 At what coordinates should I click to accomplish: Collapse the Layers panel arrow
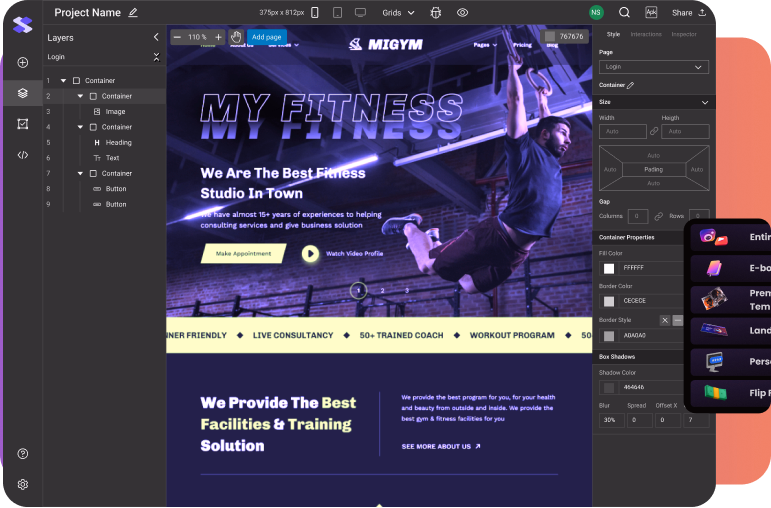pos(156,37)
